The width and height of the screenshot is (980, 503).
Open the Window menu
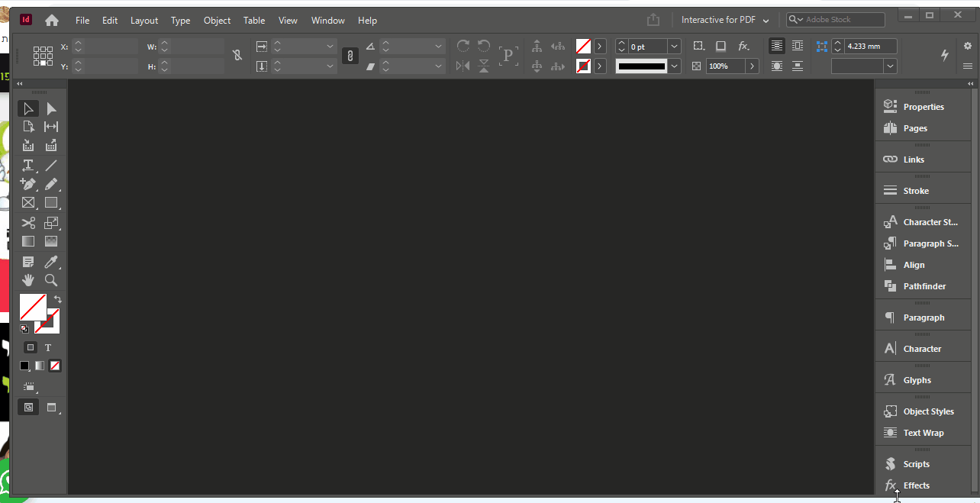(328, 21)
